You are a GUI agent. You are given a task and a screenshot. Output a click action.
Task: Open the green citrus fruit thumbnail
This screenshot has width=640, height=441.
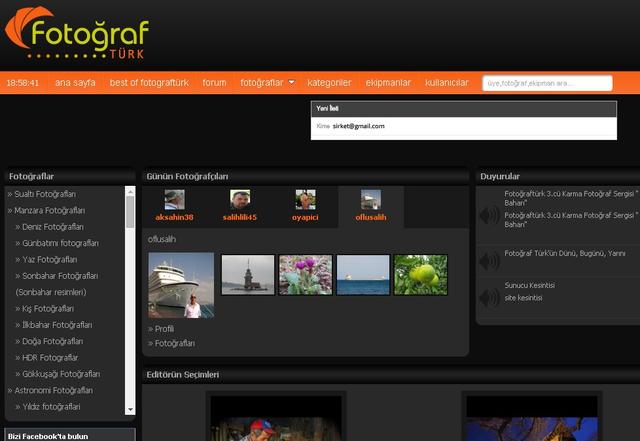[420, 275]
